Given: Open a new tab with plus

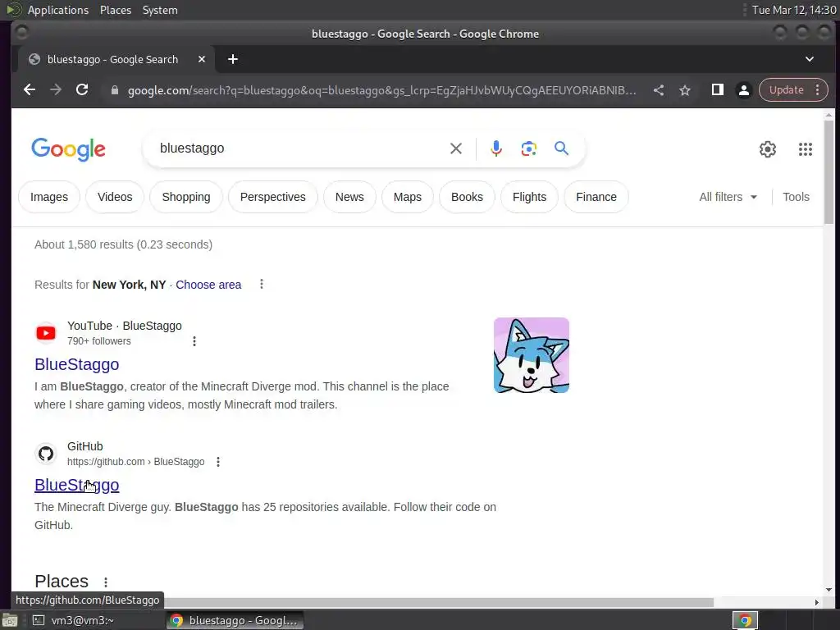Looking at the screenshot, I should click(x=232, y=59).
